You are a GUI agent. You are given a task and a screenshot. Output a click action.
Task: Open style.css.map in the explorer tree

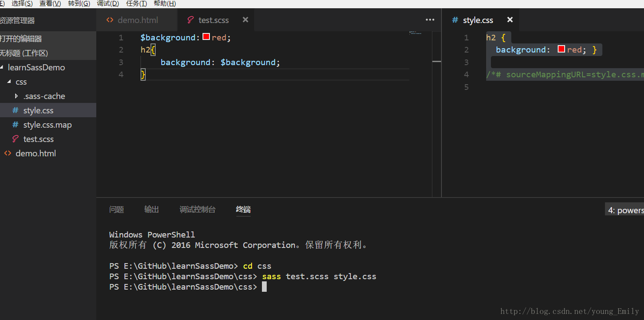pos(48,125)
